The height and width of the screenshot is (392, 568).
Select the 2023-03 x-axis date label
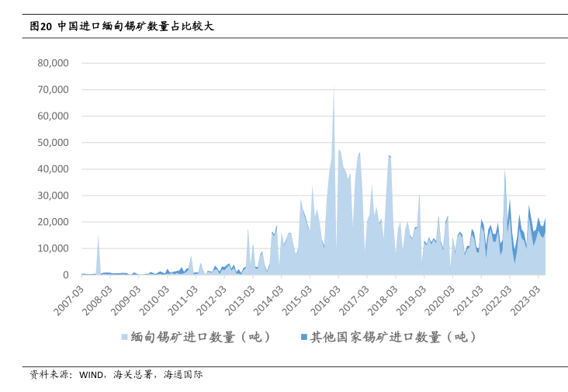coord(531,298)
